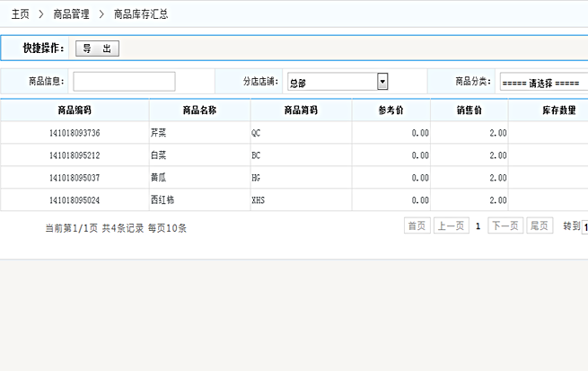Click the 商品简码 column header
This screenshot has height=371, width=588.
301,110
